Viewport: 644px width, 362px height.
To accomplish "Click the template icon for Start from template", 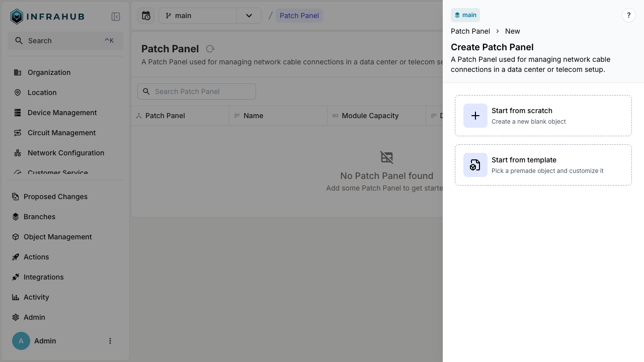I will (x=475, y=165).
